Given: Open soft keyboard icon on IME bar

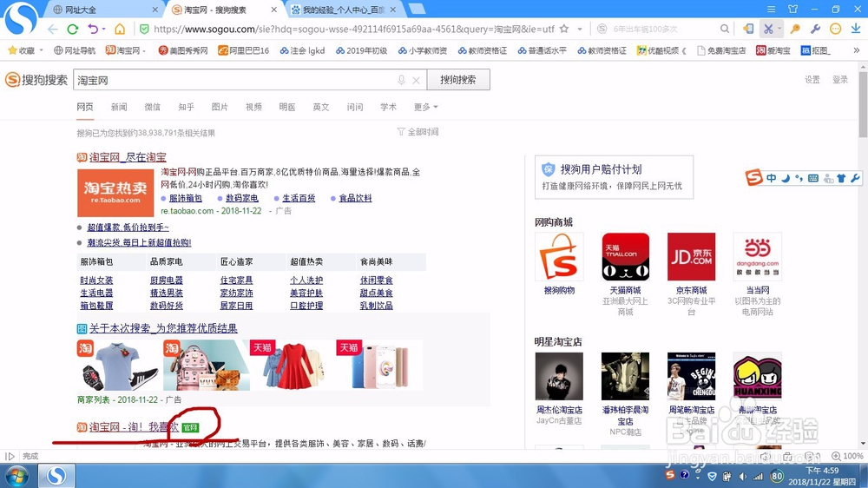Looking at the screenshot, I should (813, 178).
